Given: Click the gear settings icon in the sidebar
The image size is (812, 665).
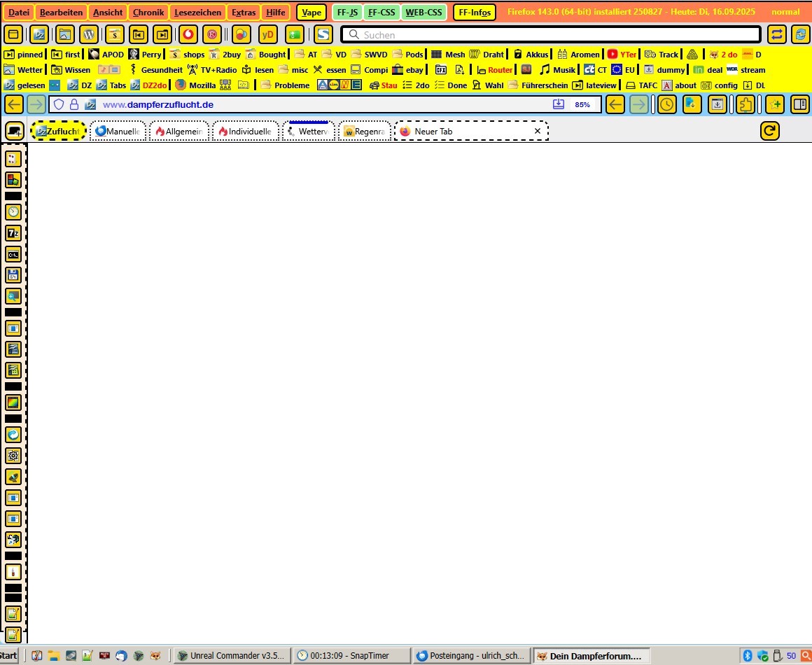Looking at the screenshot, I should click(x=13, y=456).
